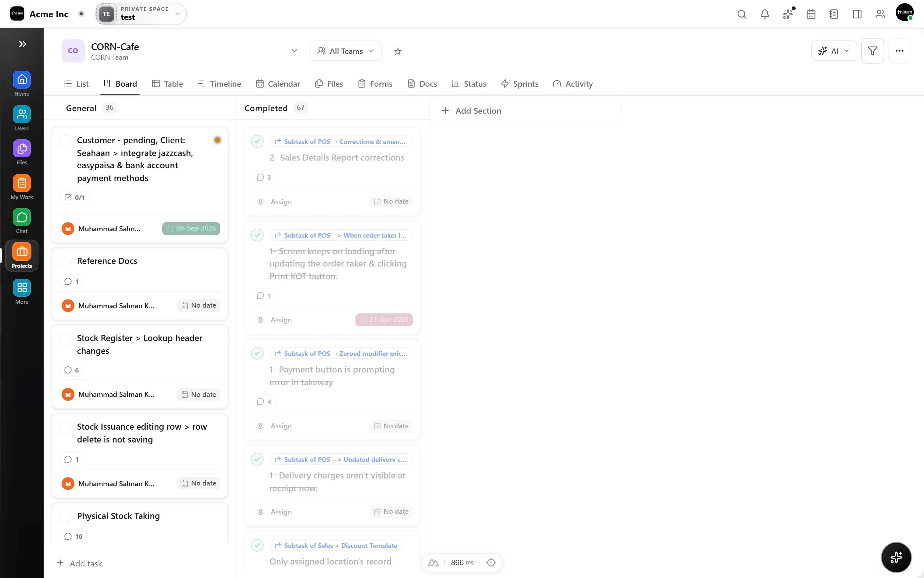Switch to Calendar view tab
This screenshot has width=924, height=578.
278,84
